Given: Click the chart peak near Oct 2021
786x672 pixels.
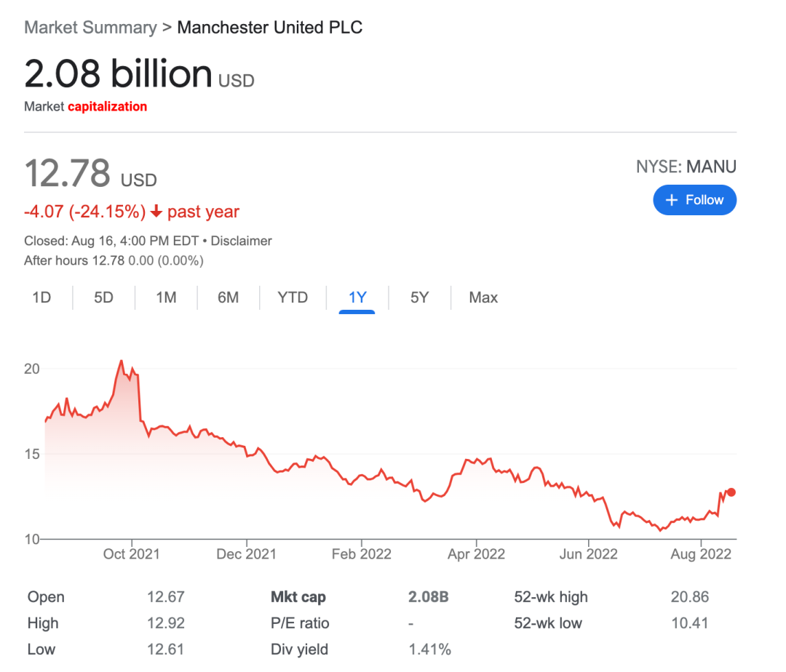Looking at the screenshot, I should coord(121,361).
